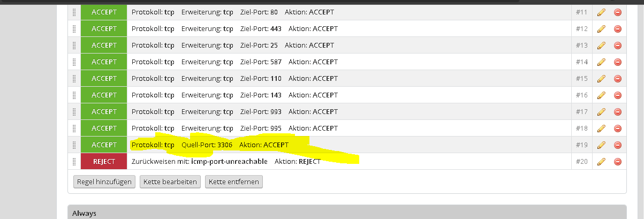
Task: Click the "Regel hinzufügen" button
Action: coord(104,182)
